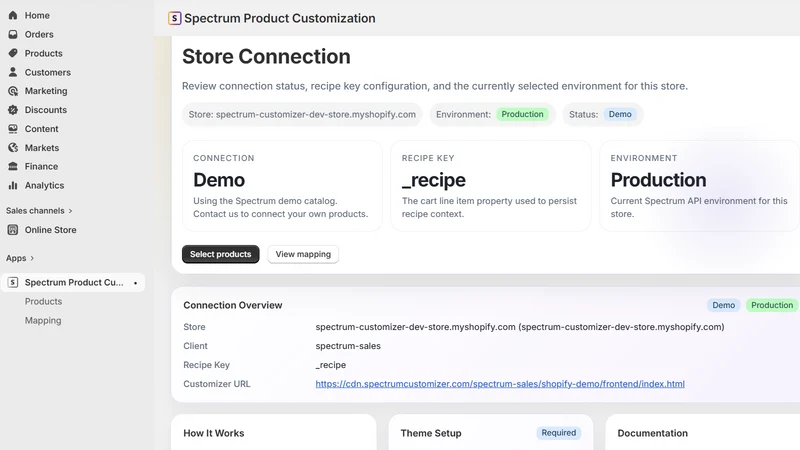
Task: Click the Orders inbox icon
Action: (x=13, y=34)
